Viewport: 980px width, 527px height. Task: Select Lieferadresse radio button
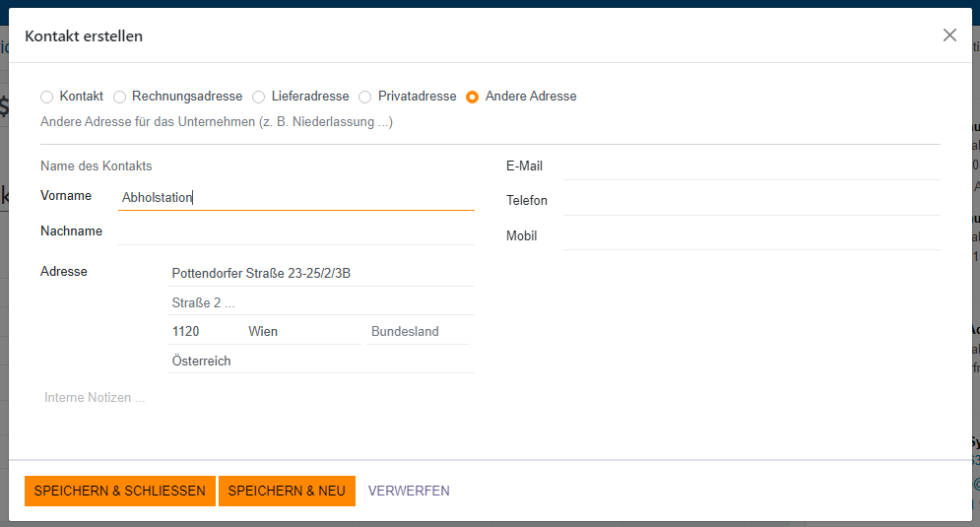coord(259,97)
